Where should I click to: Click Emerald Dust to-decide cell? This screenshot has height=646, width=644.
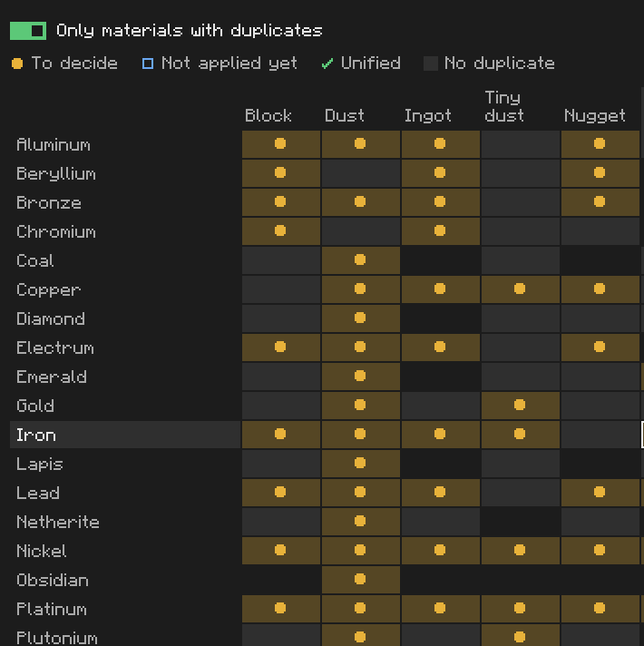pyautogui.click(x=361, y=377)
